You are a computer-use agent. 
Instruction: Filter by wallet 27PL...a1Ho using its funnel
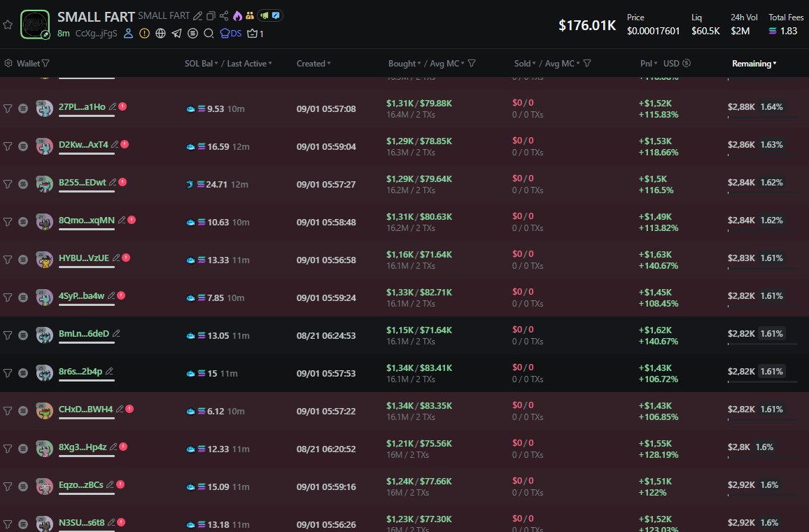tap(8, 108)
